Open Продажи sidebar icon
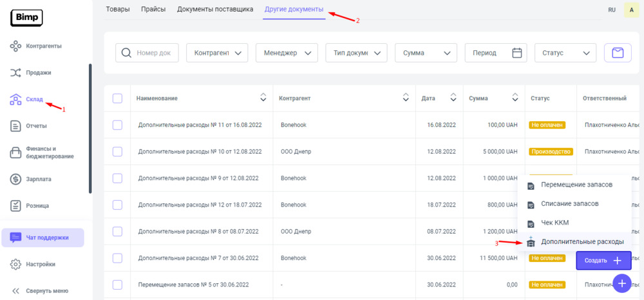This screenshot has height=300, width=644. point(16,73)
